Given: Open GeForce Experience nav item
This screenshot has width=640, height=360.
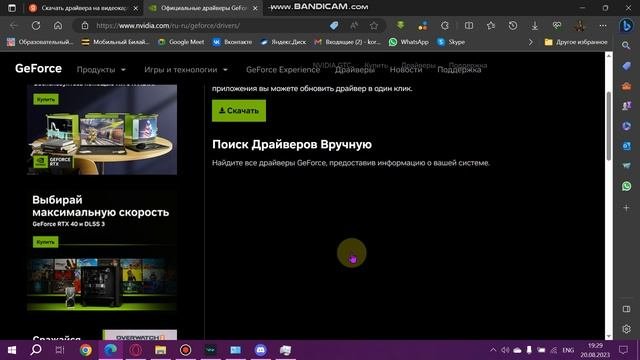Looking at the screenshot, I should pos(283,70).
